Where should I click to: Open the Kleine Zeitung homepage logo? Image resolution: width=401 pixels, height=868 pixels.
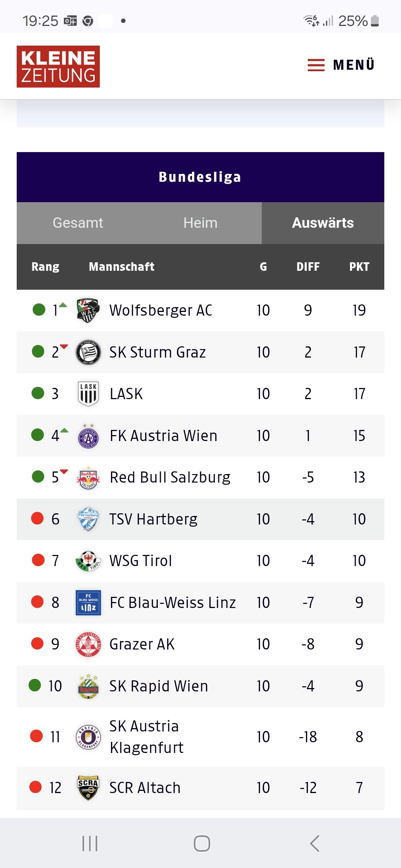(58, 66)
